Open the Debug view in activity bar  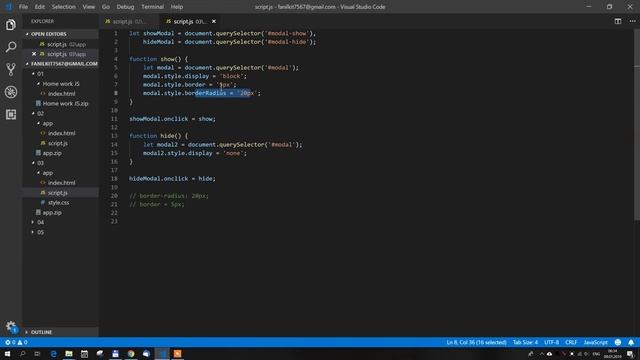[11, 92]
